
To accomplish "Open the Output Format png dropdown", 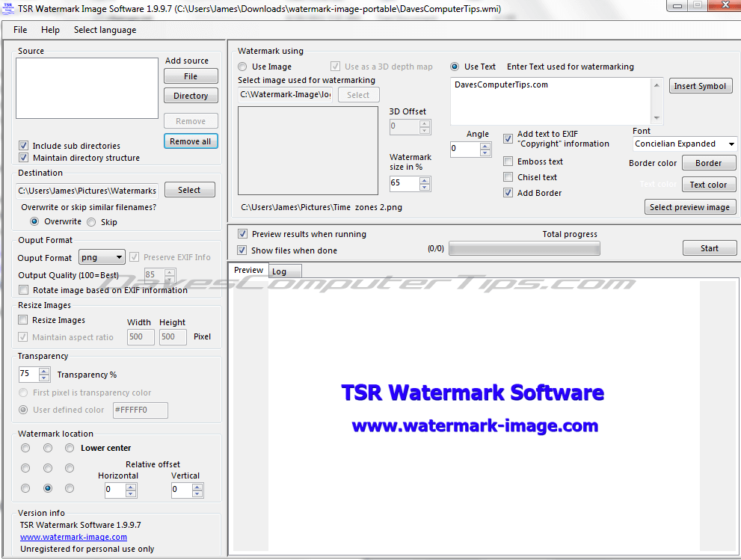I will tap(102, 257).
